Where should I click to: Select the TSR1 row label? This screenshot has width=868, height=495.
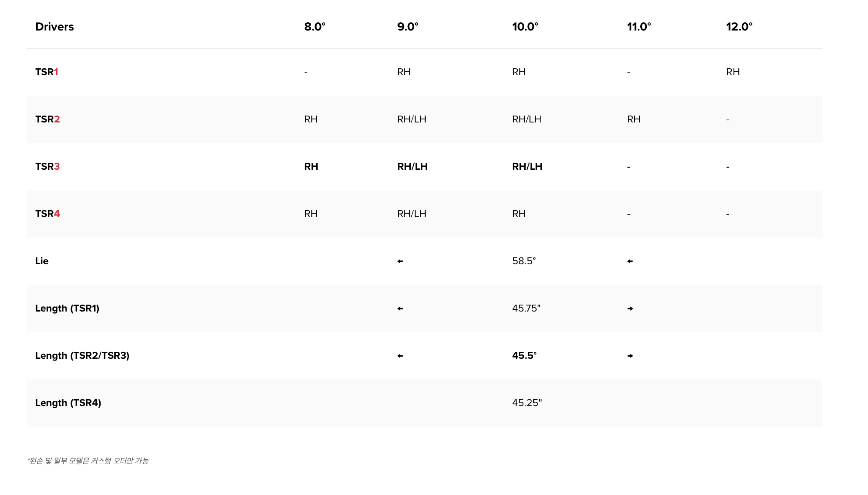pos(46,72)
